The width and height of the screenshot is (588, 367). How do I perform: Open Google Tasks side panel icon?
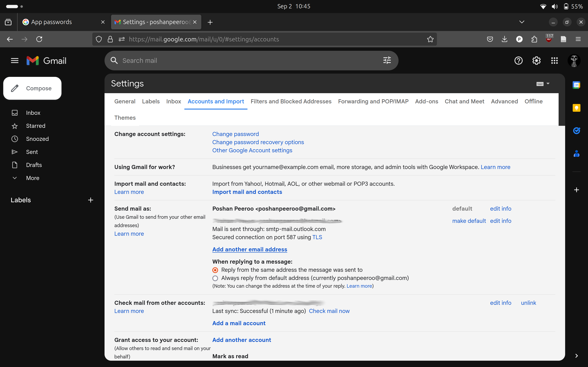[576, 130]
